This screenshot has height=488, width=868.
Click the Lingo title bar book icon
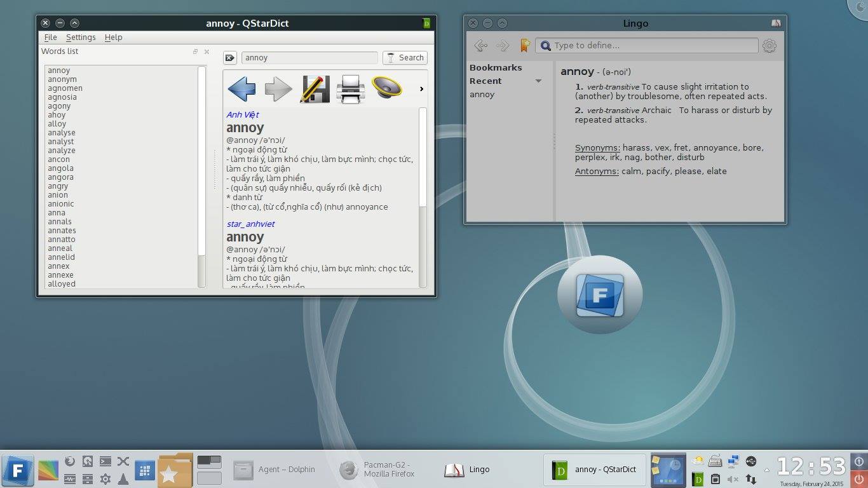[x=776, y=24]
